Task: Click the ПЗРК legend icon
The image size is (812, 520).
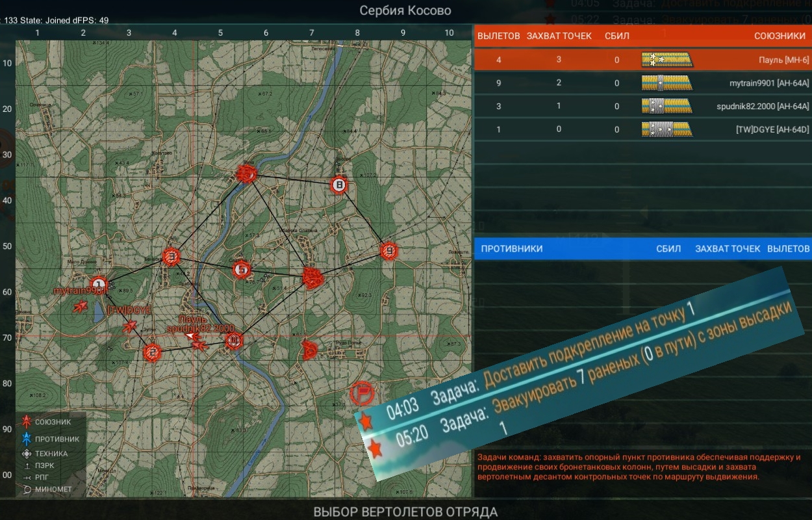Action: (x=27, y=465)
